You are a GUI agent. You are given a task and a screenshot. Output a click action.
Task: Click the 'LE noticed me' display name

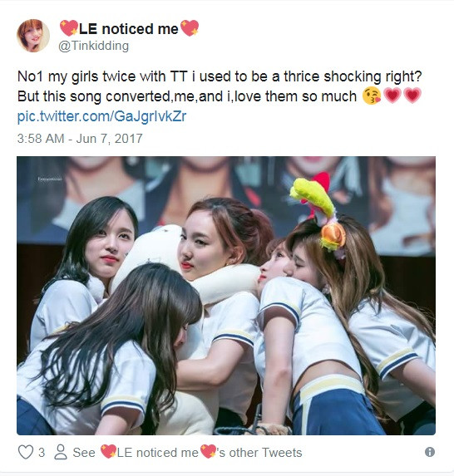(129, 29)
